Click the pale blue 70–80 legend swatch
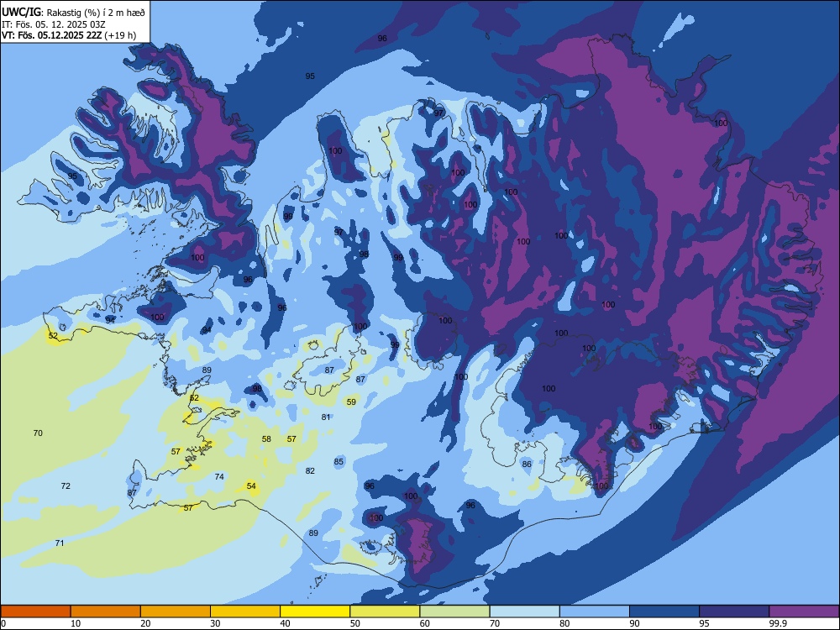 [525, 612]
